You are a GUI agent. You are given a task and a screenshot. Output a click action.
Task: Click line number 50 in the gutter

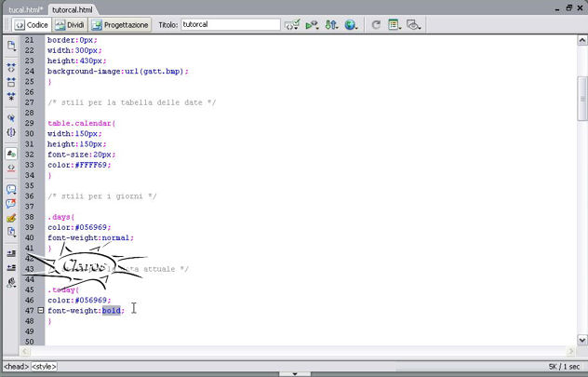30,342
